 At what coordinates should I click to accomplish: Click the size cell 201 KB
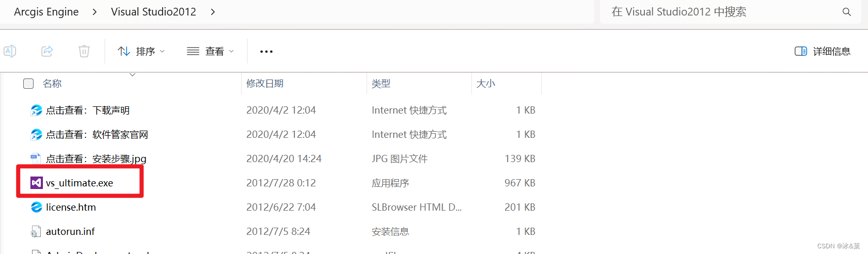pos(520,207)
